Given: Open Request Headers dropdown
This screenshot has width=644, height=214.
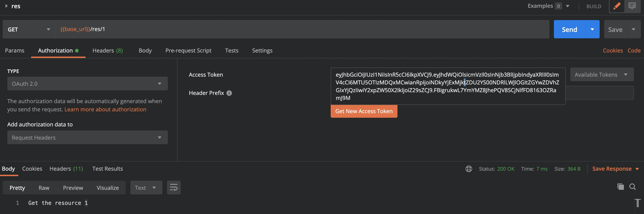Looking at the screenshot, I should coord(87,137).
